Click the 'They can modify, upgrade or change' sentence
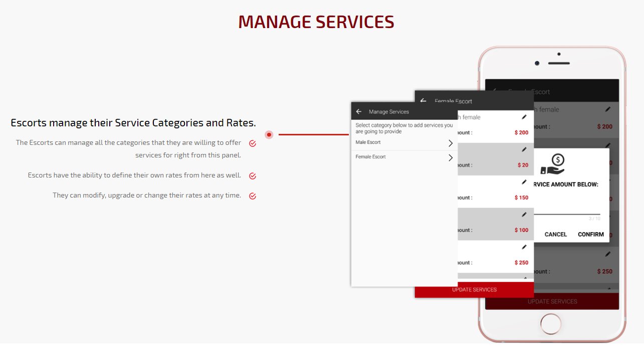This screenshot has width=644, height=346. click(147, 195)
